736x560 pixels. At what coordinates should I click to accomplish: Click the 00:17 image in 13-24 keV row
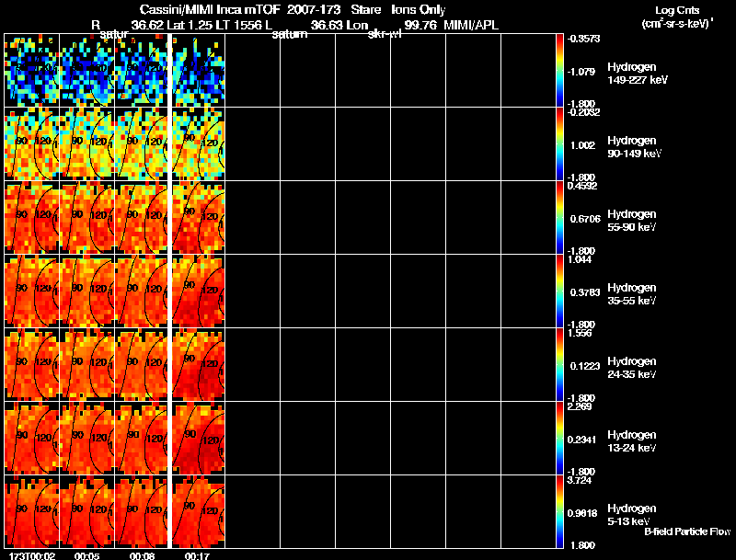pyautogui.click(x=199, y=439)
